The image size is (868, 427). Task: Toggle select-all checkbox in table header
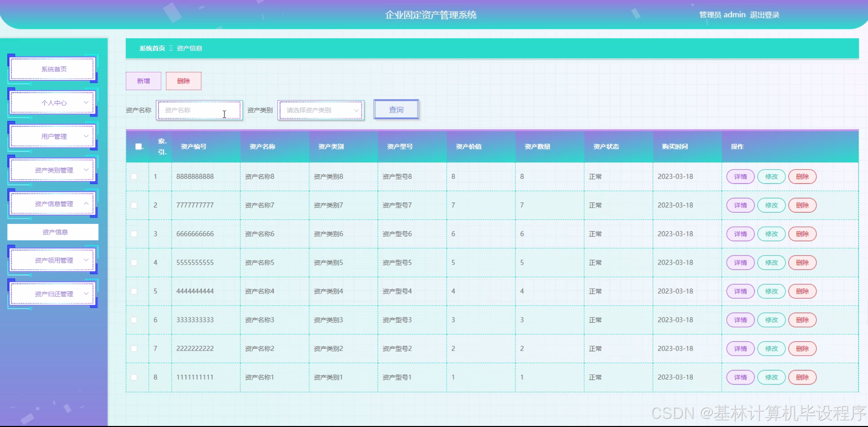[x=139, y=147]
